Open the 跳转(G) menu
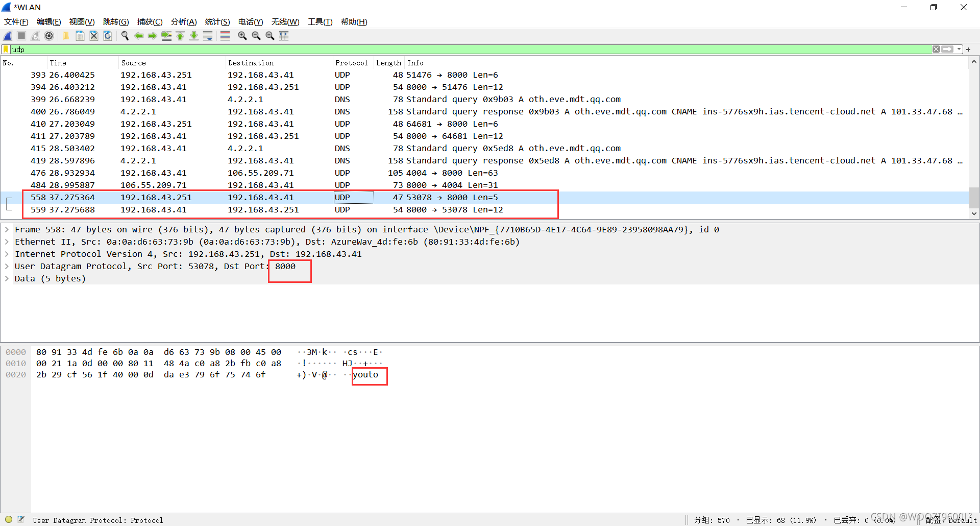 click(x=116, y=22)
